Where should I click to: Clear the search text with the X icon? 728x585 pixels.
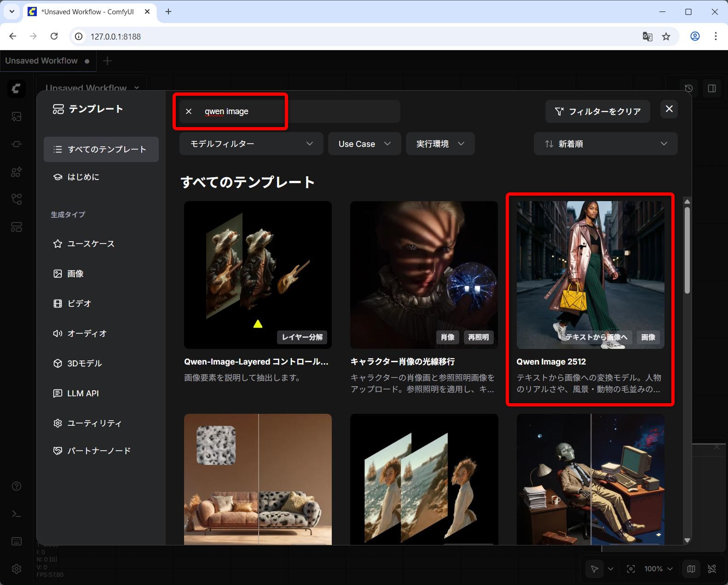coord(189,111)
